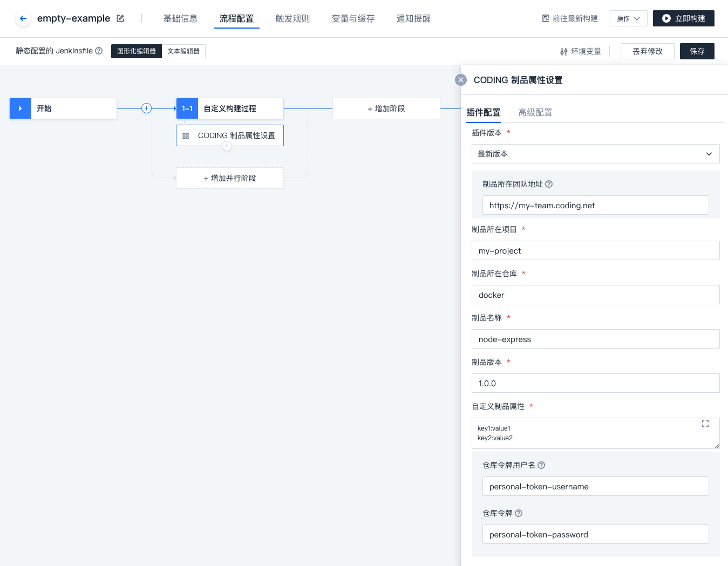Click help icon next to 仓库令牌 label
This screenshot has width=728, height=566.
(519, 513)
